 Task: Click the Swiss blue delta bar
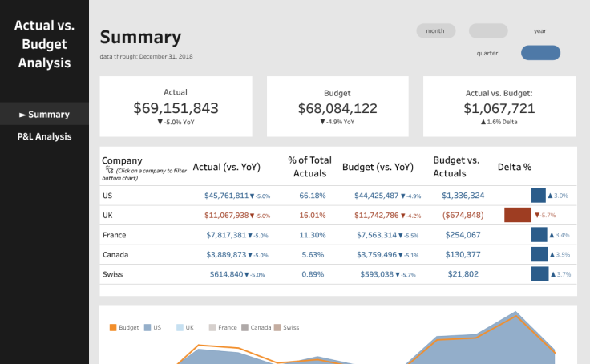pyautogui.click(x=539, y=274)
